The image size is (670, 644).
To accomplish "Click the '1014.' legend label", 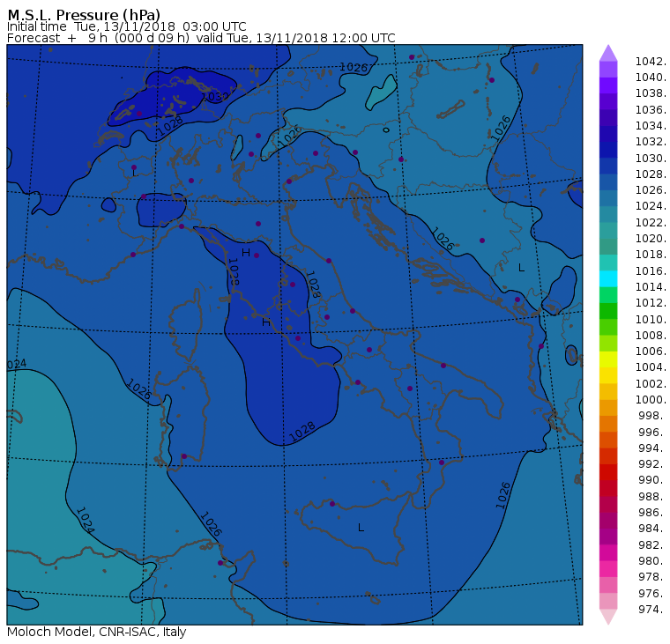I will pyautogui.click(x=651, y=287).
